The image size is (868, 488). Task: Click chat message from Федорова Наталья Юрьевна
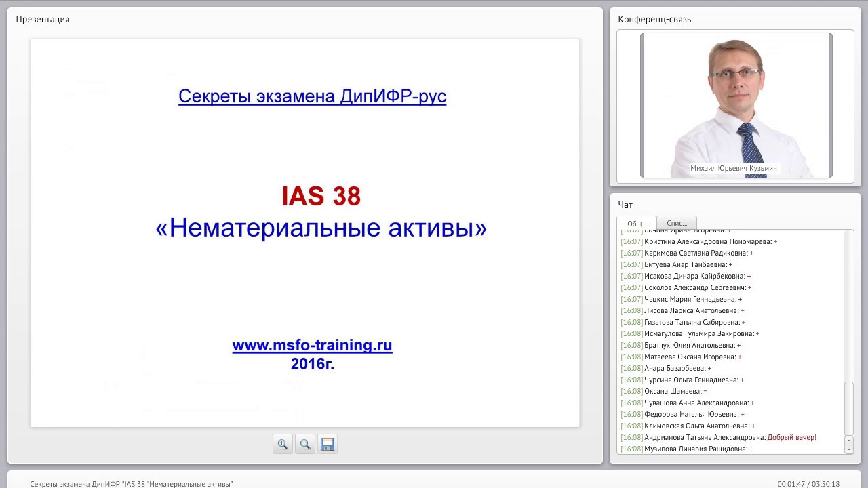[x=682, y=414]
